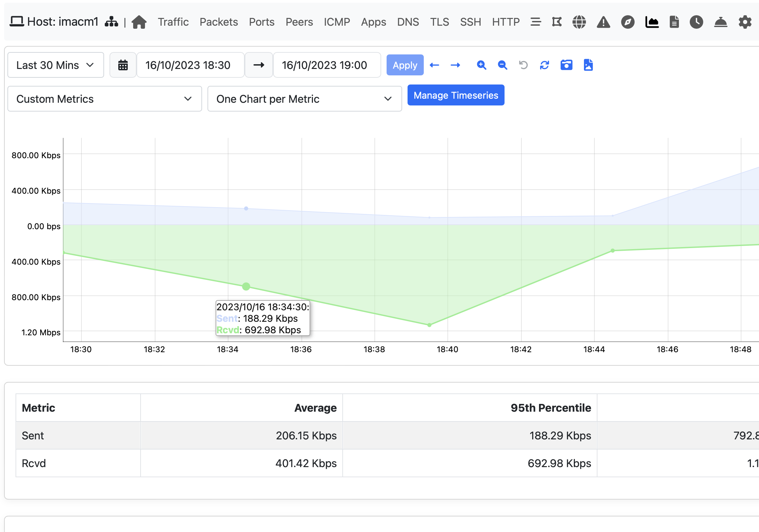Click the Manage Timeseries button
The image size is (759, 532).
tap(456, 95)
